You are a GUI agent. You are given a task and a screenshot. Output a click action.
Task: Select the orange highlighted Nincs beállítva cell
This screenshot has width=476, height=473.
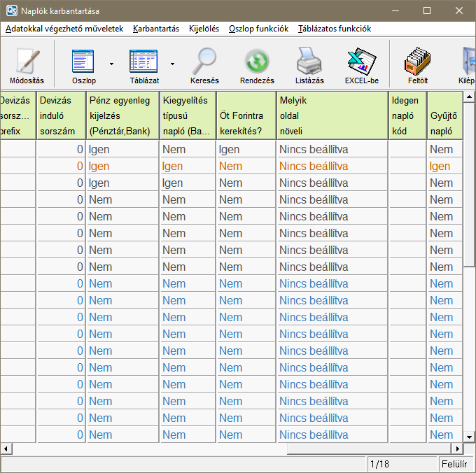click(314, 167)
